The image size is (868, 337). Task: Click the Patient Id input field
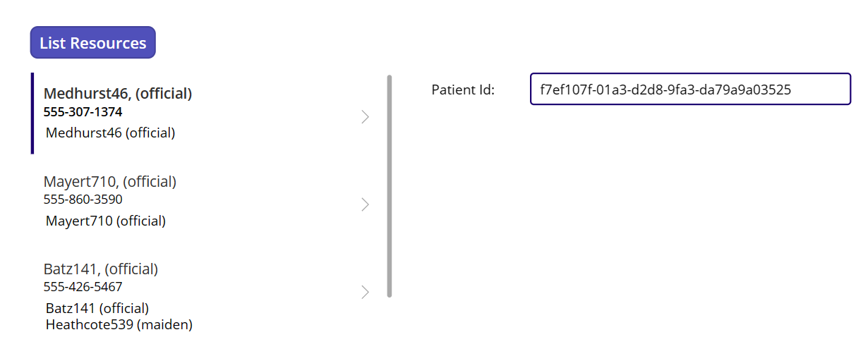tap(690, 89)
